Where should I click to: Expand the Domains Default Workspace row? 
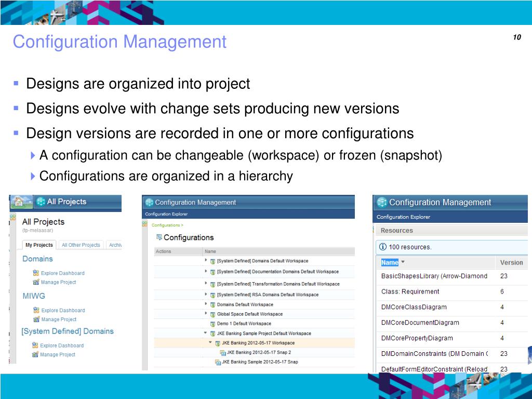pos(206,303)
